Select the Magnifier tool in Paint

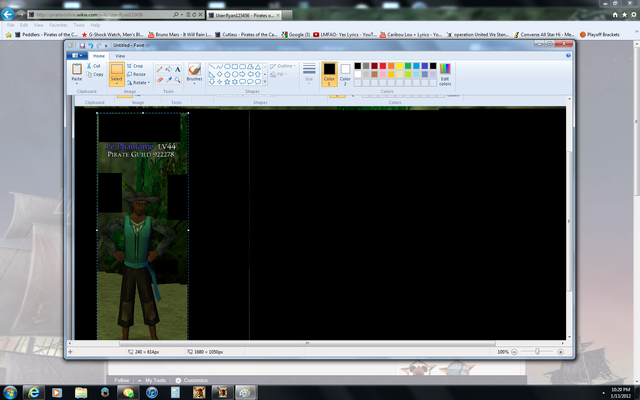(x=178, y=80)
